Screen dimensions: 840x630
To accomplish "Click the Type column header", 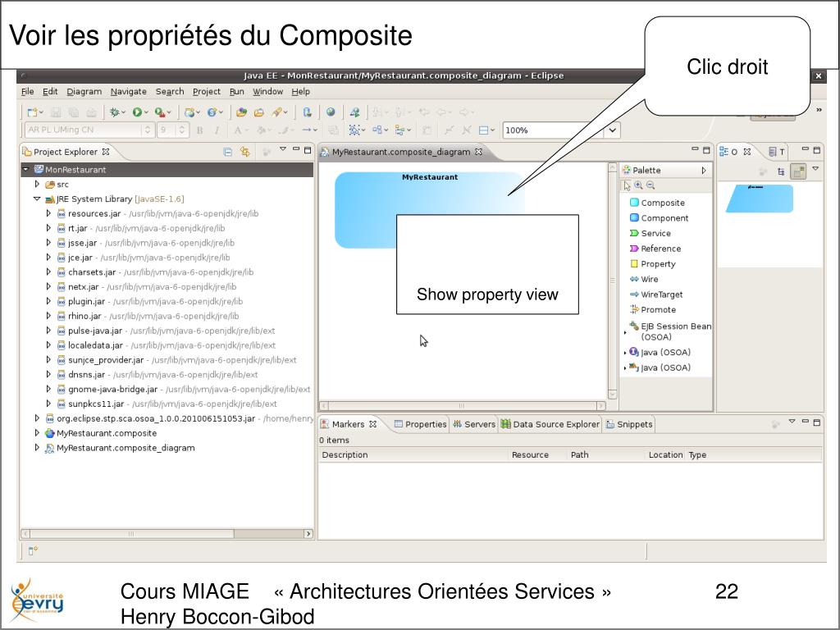I will coord(754,454).
